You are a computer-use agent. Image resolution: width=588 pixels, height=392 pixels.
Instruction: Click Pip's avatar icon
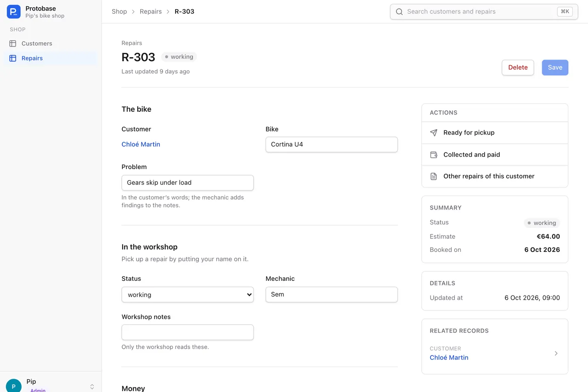click(x=14, y=386)
